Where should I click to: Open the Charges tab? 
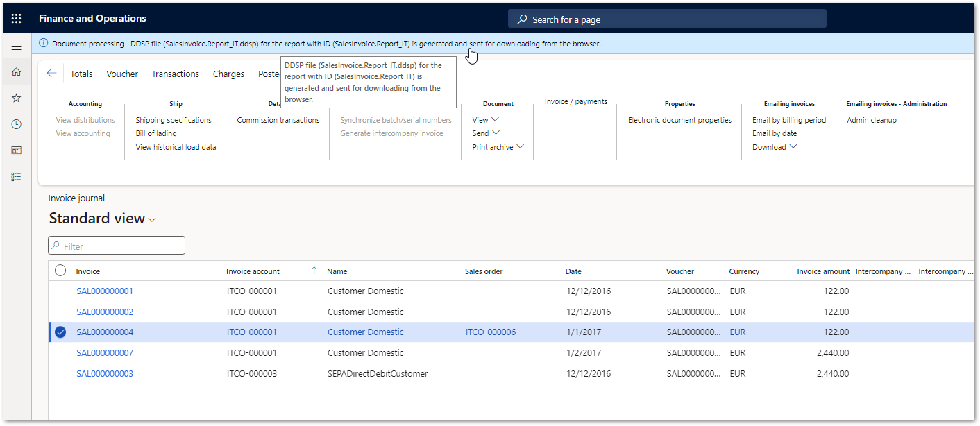click(228, 74)
